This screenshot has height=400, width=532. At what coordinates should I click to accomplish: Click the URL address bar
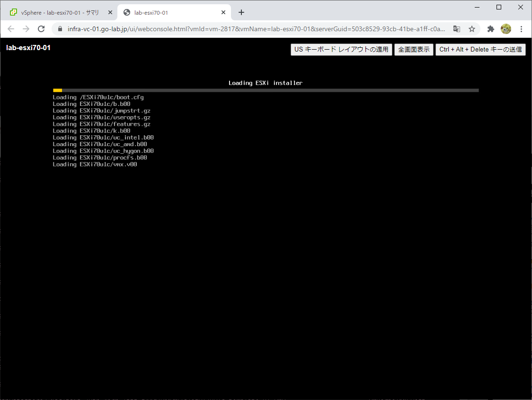click(x=256, y=29)
